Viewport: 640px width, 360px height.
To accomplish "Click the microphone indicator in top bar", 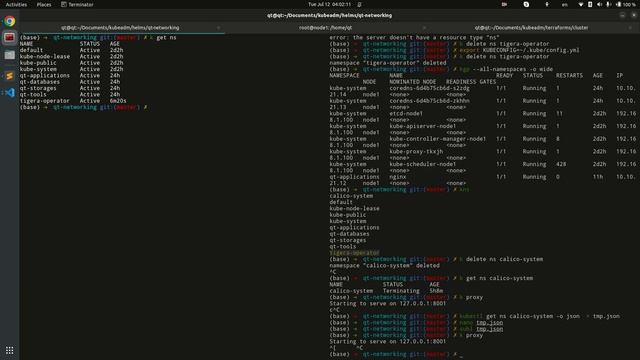I will coord(608,4).
